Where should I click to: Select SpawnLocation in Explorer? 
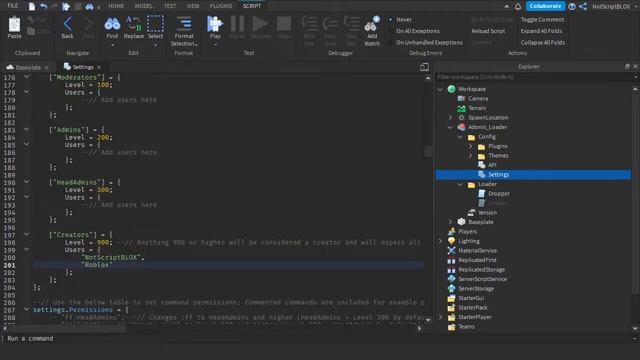pyautogui.click(x=488, y=118)
